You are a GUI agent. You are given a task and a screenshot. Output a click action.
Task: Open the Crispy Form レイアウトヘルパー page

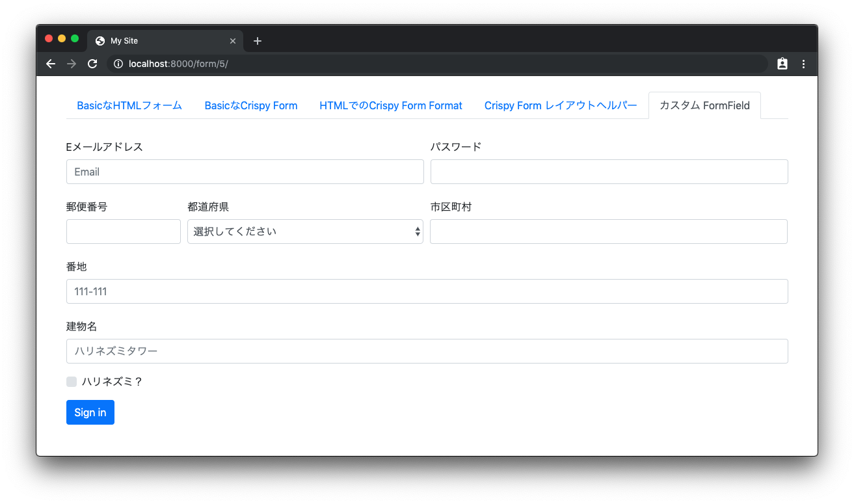click(561, 105)
